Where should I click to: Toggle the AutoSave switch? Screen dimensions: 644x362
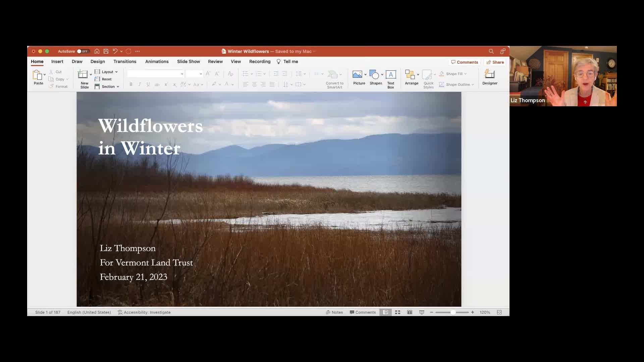(x=83, y=51)
